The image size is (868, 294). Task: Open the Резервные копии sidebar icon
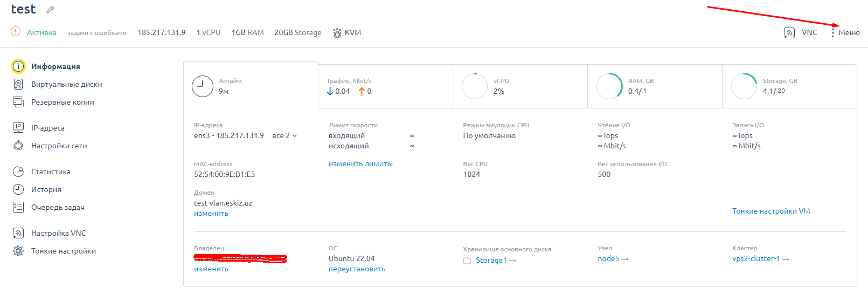click(18, 102)
